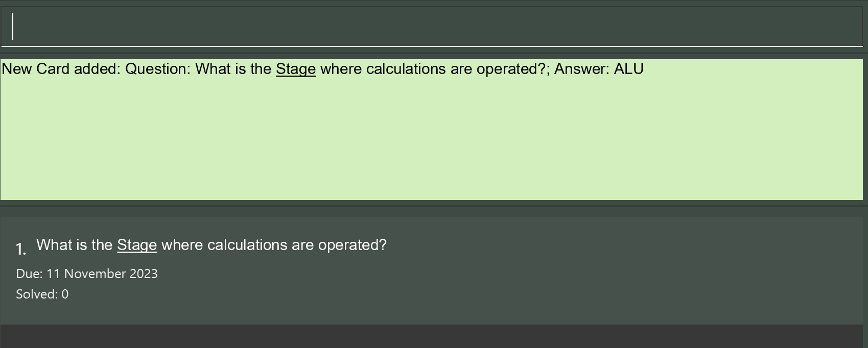Click 'Answer: ALU' in the result message
This screenshot has height=348, width=868.
[599, 69]
